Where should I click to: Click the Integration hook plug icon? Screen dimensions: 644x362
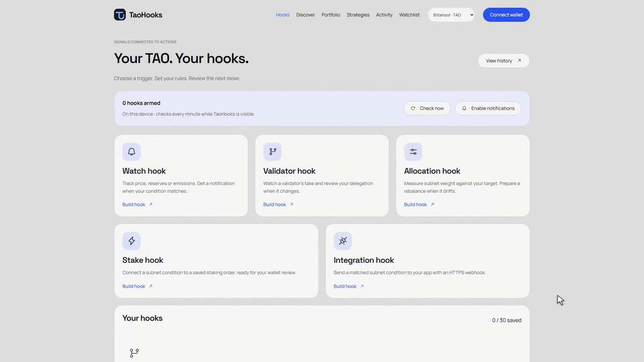(x=343, y=241)
